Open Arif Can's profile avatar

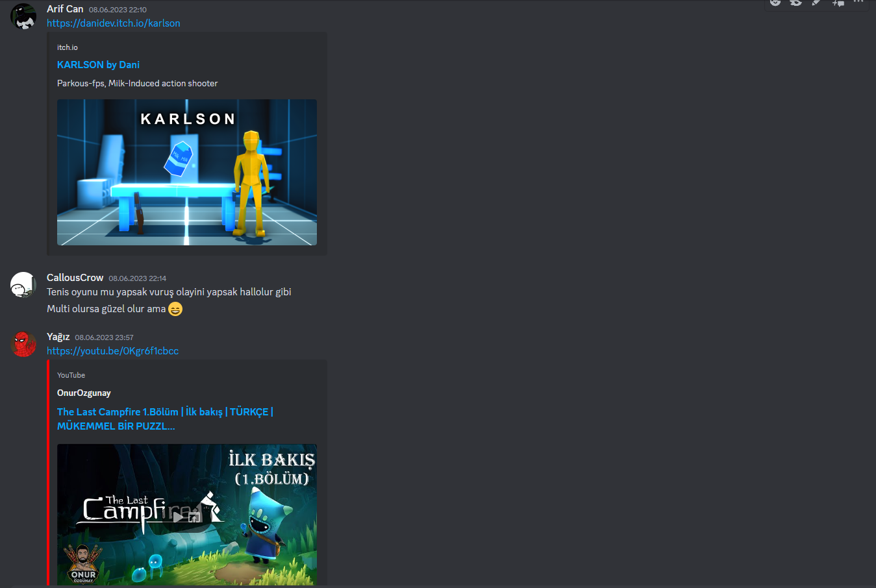(x=23, y=16)
